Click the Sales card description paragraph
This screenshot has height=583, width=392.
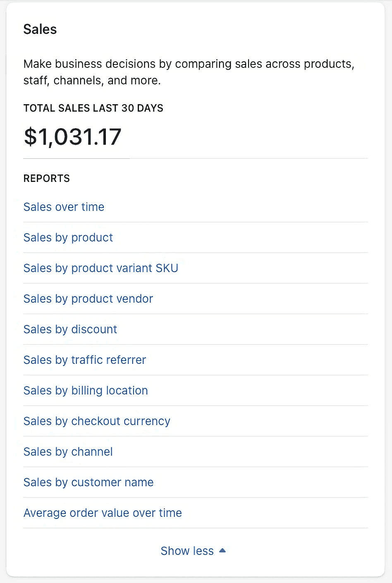pos(189,72)
